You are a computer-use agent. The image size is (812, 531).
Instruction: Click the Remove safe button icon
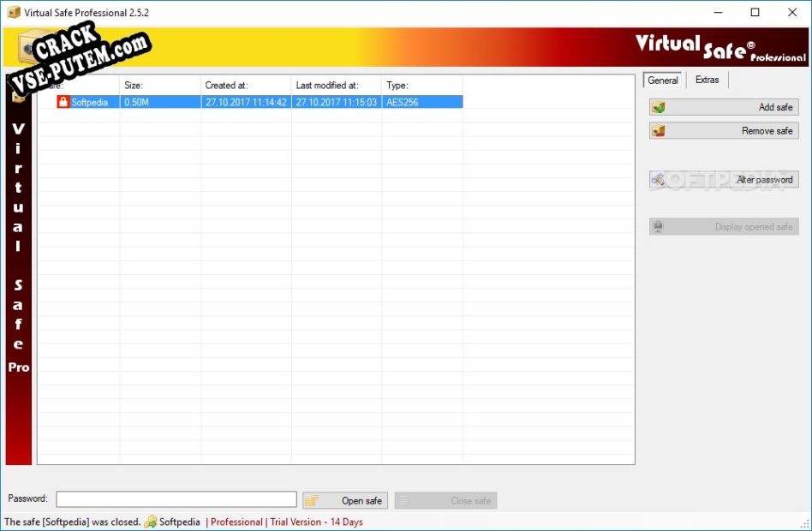658,131
